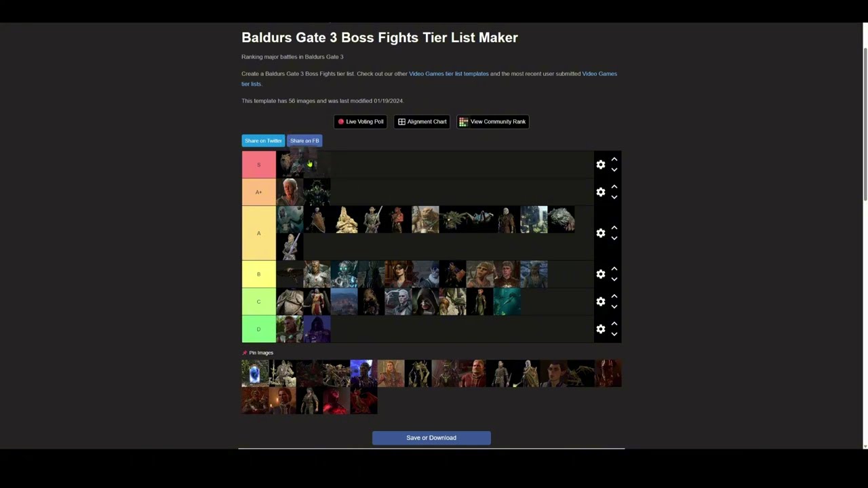Select the teal underwater image in C tier

[507, 302]
